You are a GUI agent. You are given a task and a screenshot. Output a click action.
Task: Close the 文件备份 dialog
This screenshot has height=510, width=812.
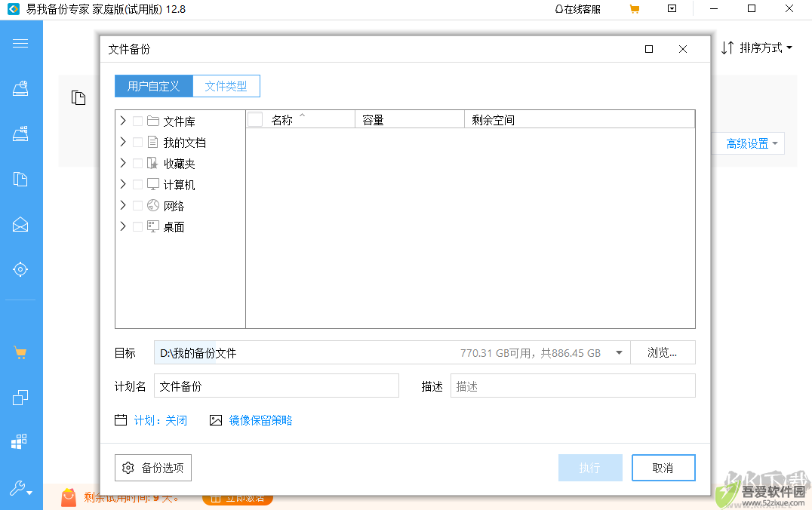(x=683, y=49)
